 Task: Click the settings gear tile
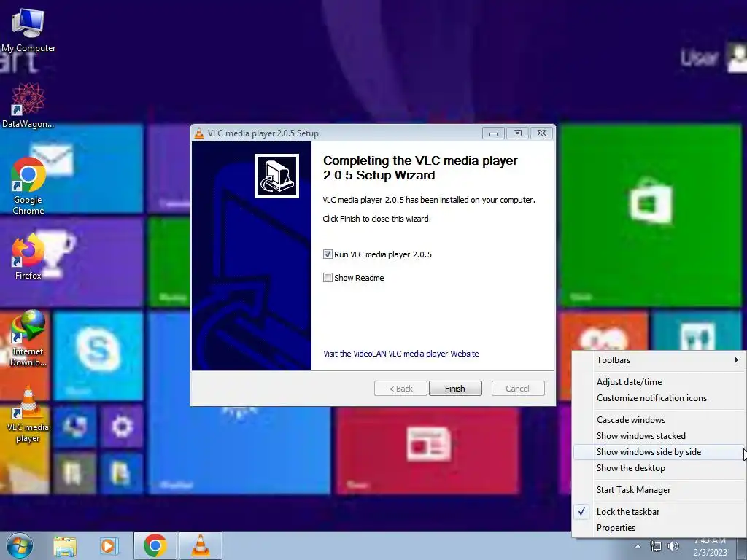click(122, 426)
